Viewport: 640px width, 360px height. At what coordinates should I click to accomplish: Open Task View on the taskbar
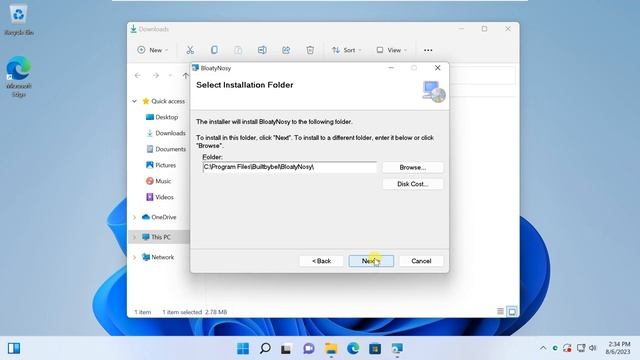click(x=287, y=349)
